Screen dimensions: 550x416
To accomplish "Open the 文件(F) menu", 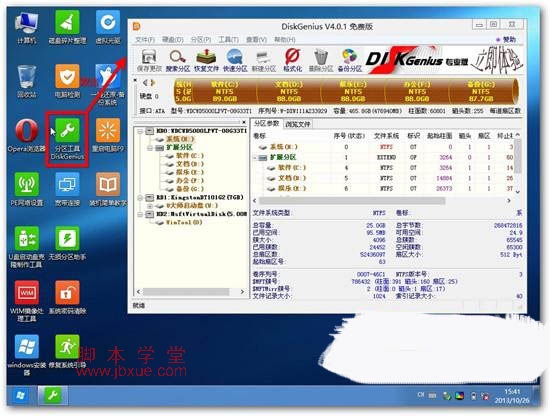I will (x=145, y=39).
